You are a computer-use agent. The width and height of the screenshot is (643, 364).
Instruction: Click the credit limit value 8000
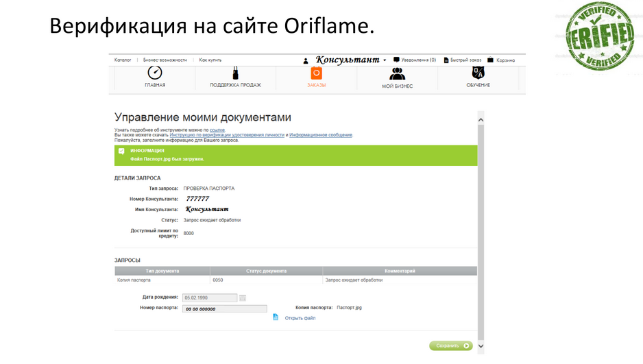click(189, 233)
